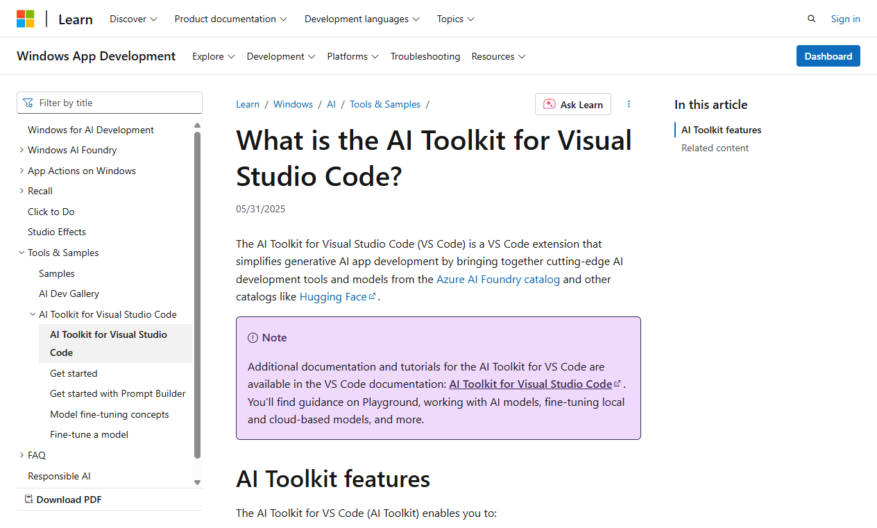The height and width of the screenshot is (528, 877).
Task: Click the sidebar scroll up arrow
Action: click(x=197, y=125)
